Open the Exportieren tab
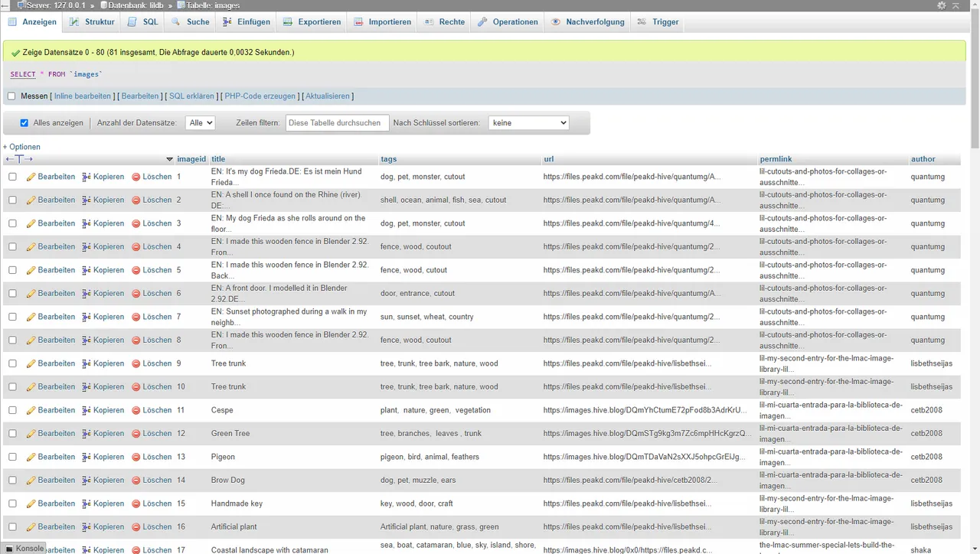Screen dimensions: 980x554 [x=312, y=22]
